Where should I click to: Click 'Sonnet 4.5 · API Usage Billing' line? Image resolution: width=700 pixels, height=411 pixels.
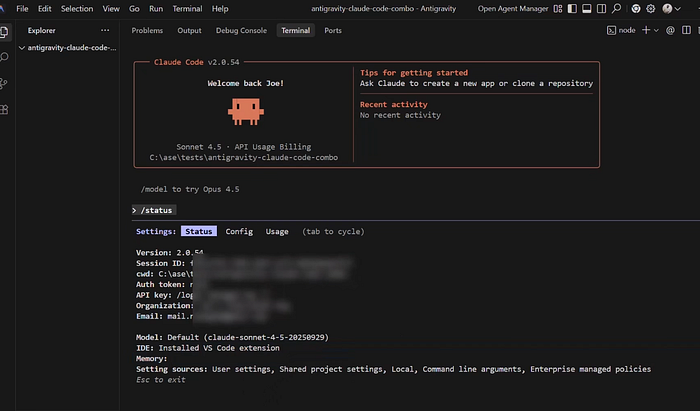click(x=244, y=146)
